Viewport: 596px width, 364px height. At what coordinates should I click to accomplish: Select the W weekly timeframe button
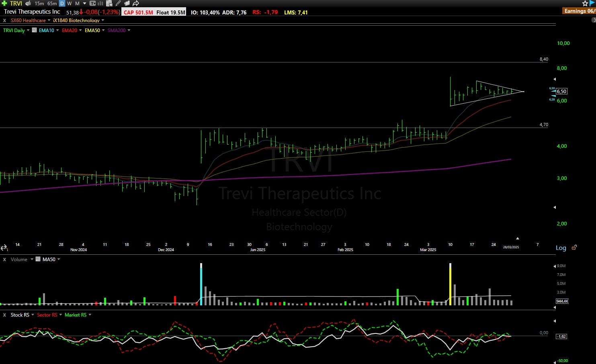pos(70,3)
